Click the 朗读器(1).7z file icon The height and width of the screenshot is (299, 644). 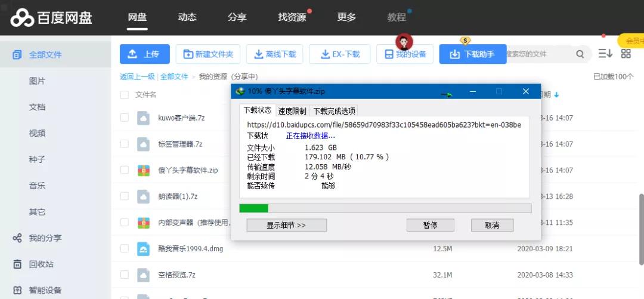[143, 196]
